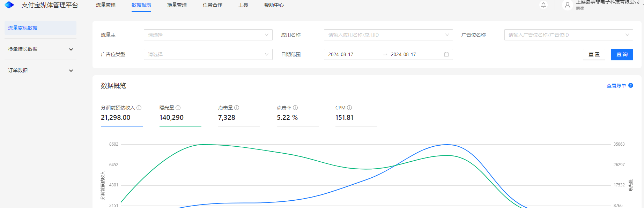Click the blue 查询 button
Screen dimensions: 644x208
click(x=622, y=54)
